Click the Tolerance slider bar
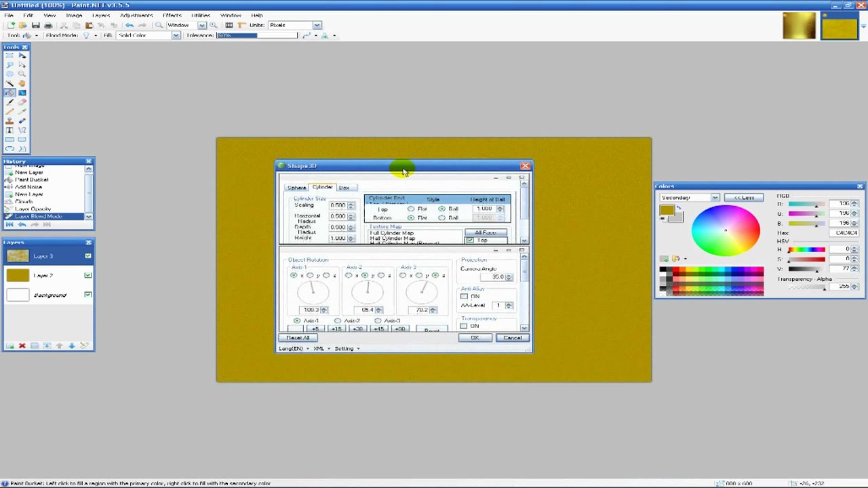Viewport: 868px width, 488px height. pyautogui.click(x=258, y=35)
